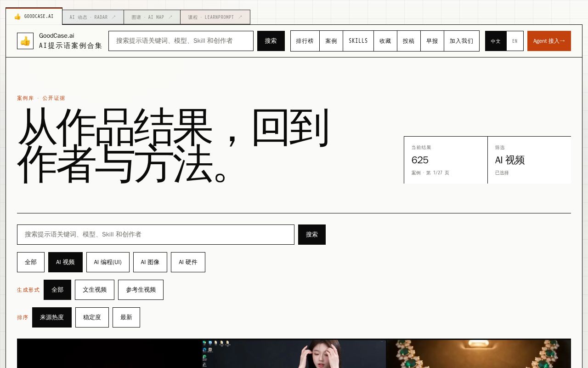The width and height of the screenshot is (588, 368).
Task: Click the GoodCase.ai site title
Action: coord(57,36)
